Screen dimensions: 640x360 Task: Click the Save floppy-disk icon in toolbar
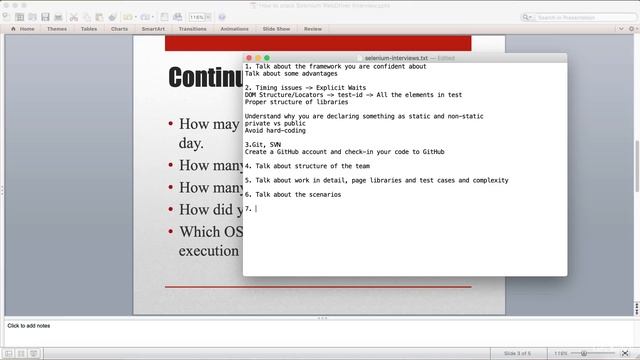45,17
